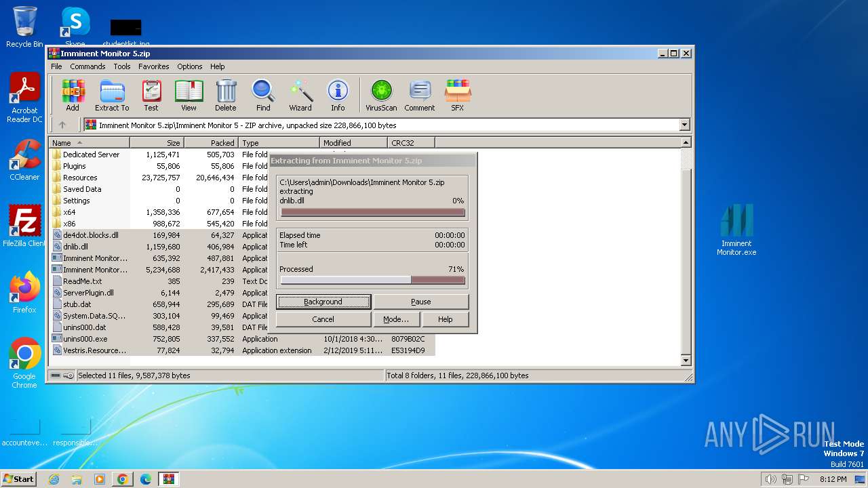Open Windows Explorer taskbar icon

[x=77, y=479]
